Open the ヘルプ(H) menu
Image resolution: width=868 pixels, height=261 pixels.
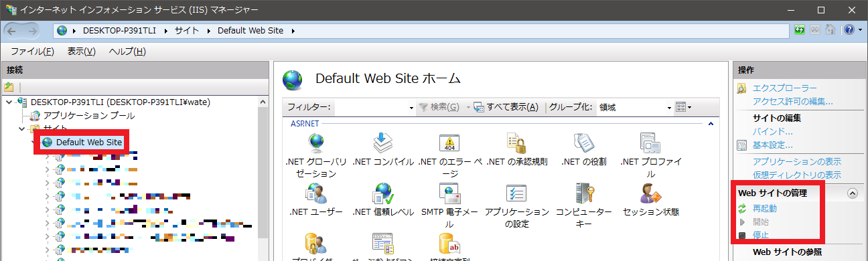tap(127, 52)
